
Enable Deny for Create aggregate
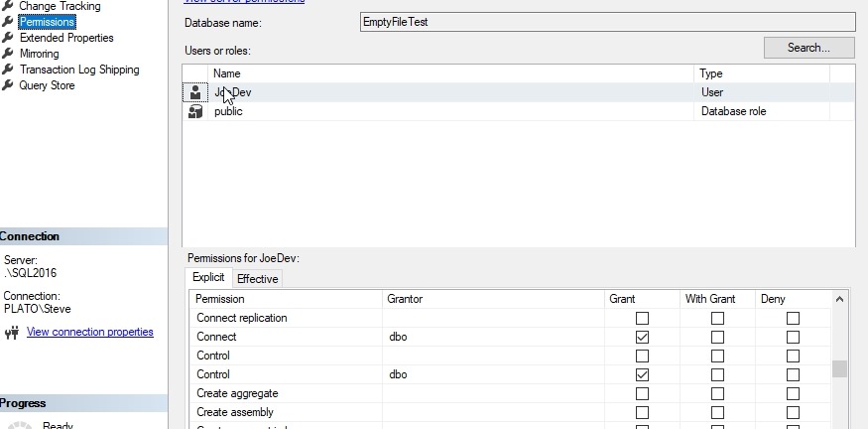tap(793, 394)
